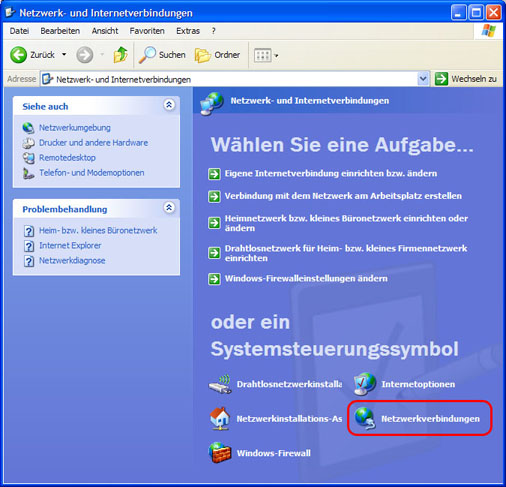Open the forward history dropdown arrow
Viewport: 506px width, 487px height.
102,54
